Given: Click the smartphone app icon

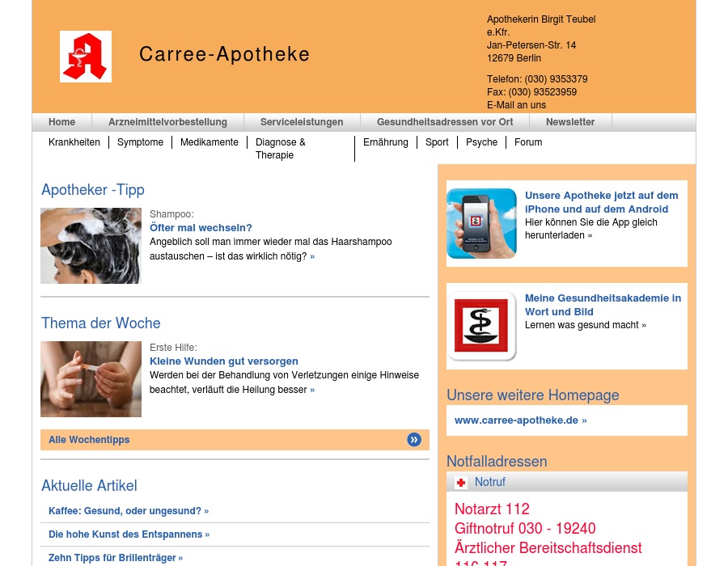Looking at the screenshot, I should tap(481, 223).
